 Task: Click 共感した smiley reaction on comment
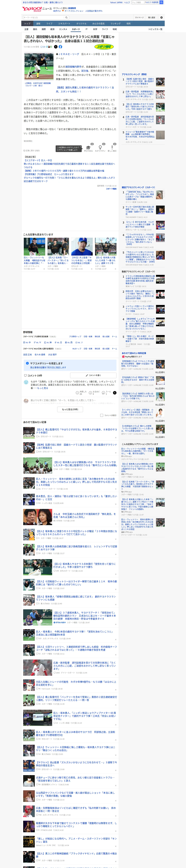(x=82, y=393)
